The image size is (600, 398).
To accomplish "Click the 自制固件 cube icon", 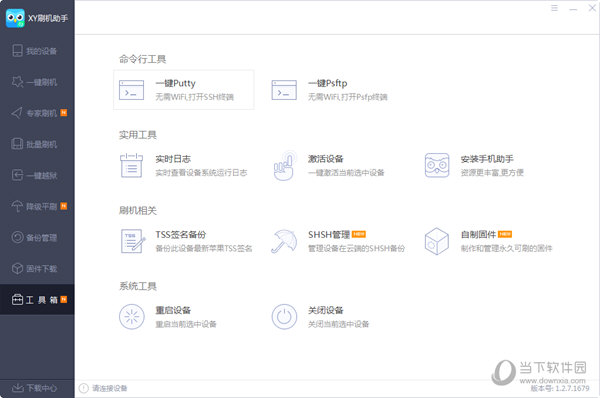I will pyautogui.click(x=437, y=241).
